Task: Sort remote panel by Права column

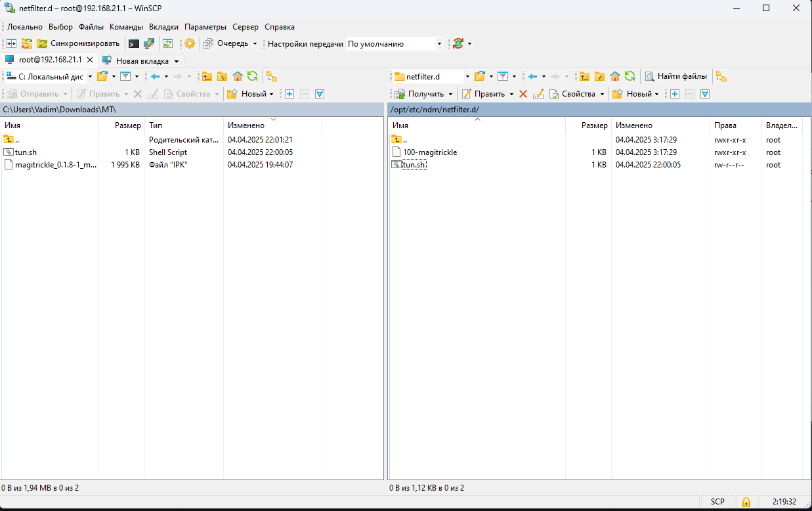Action: (x=735, y=125)
